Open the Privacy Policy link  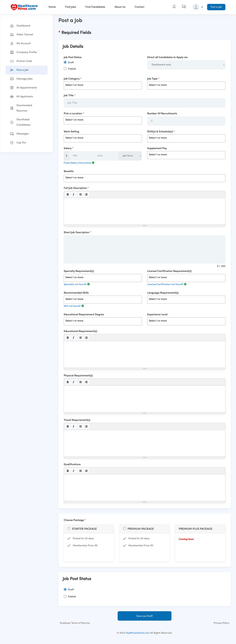click(221, 623)
